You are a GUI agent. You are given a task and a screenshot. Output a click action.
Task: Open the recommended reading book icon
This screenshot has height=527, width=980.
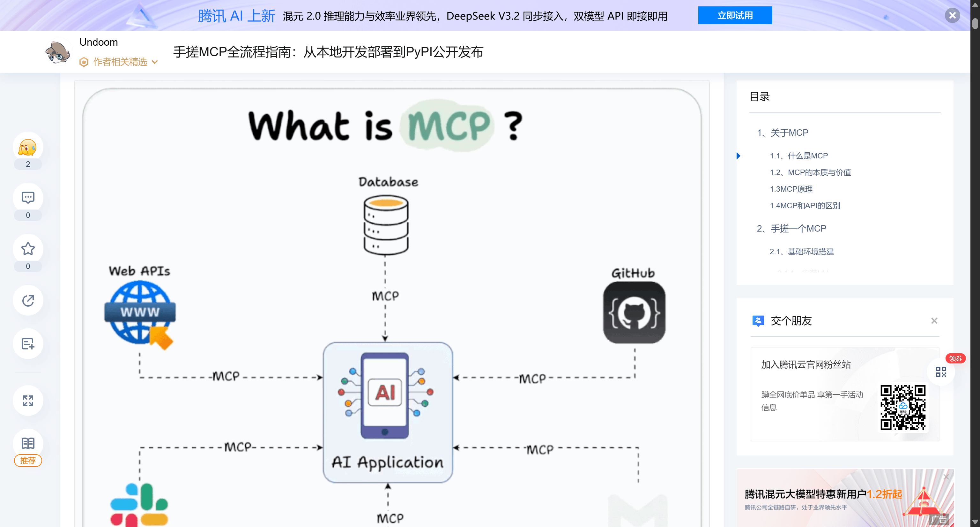point(28,444)
